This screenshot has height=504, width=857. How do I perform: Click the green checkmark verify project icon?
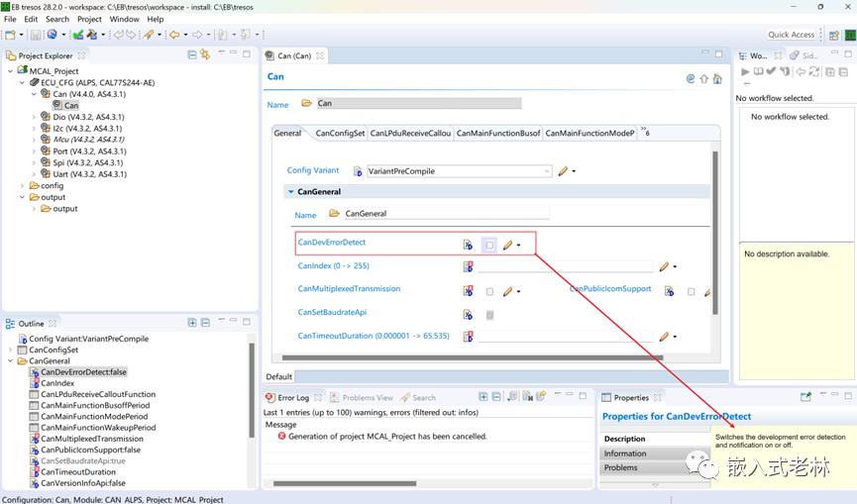pos(78,35)
